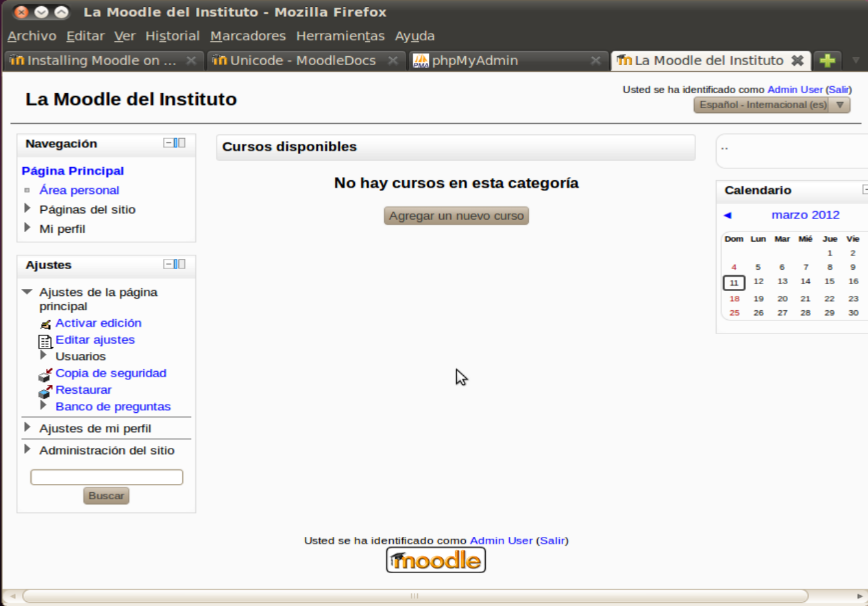Image resolution: width=868 pixels, height=606 pixels.
Task: Expand Administración del sitio section
Action: point(27,449)
